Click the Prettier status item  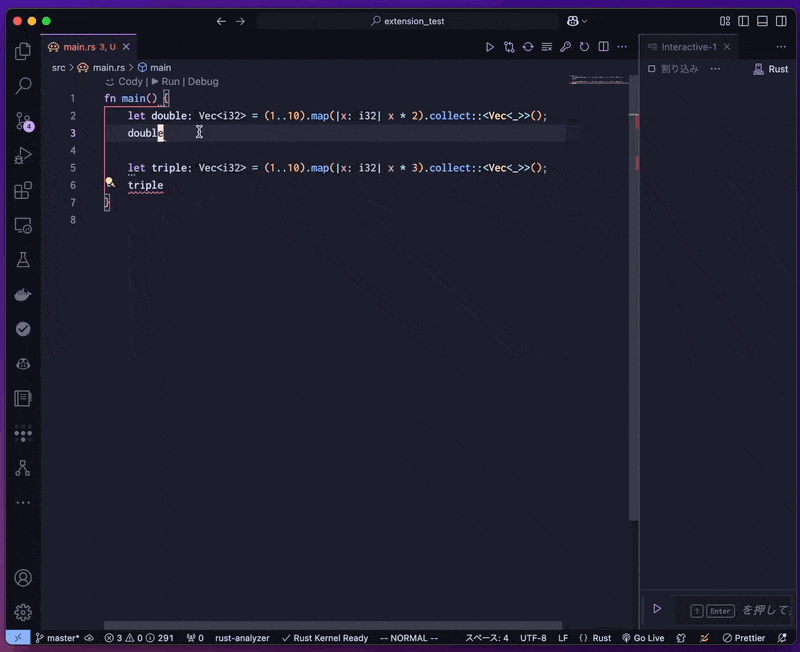coord(744,638)
